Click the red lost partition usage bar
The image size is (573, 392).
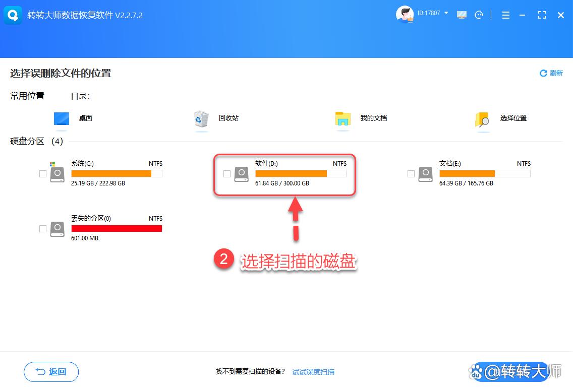click(117, 228)
